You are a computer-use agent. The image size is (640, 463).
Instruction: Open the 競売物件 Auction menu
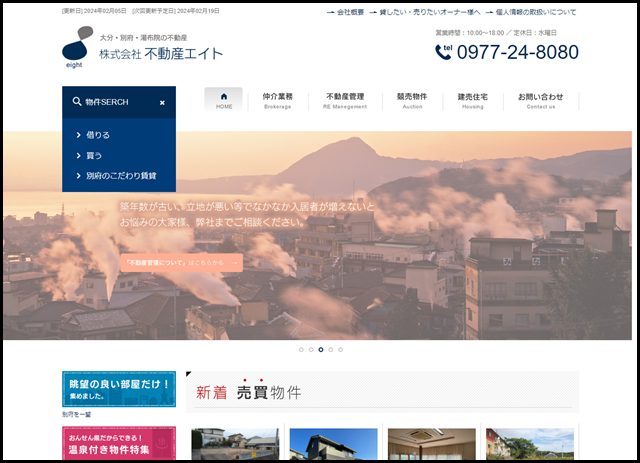412,100
